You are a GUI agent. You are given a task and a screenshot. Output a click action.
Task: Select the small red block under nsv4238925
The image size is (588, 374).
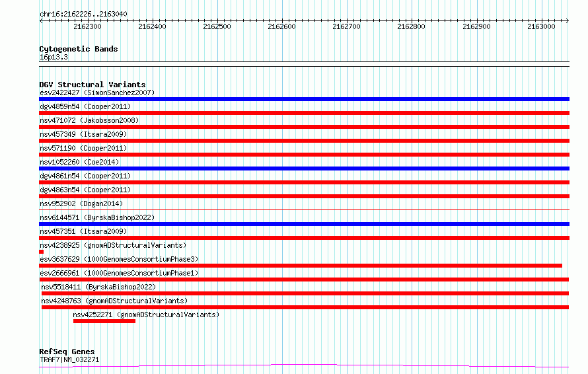(41, 252)
